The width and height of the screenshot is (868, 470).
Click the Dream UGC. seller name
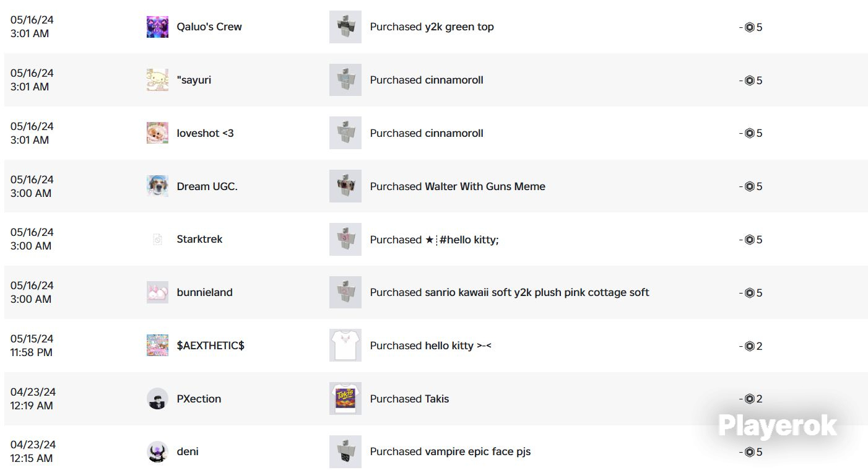click(x=207, y=186)
